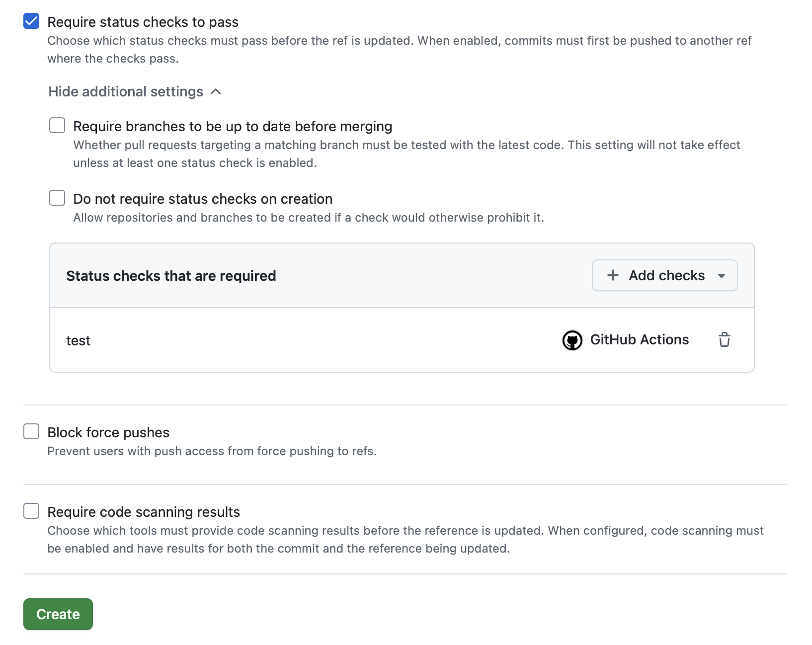Click the GitHub Actions octocat logo

[572, 340]
